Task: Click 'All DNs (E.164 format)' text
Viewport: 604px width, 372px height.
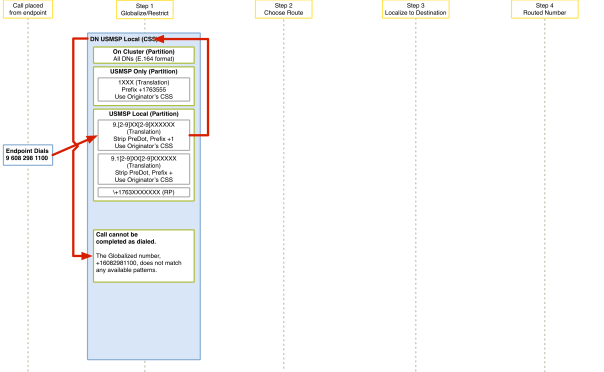Action: tap(144, 59)
